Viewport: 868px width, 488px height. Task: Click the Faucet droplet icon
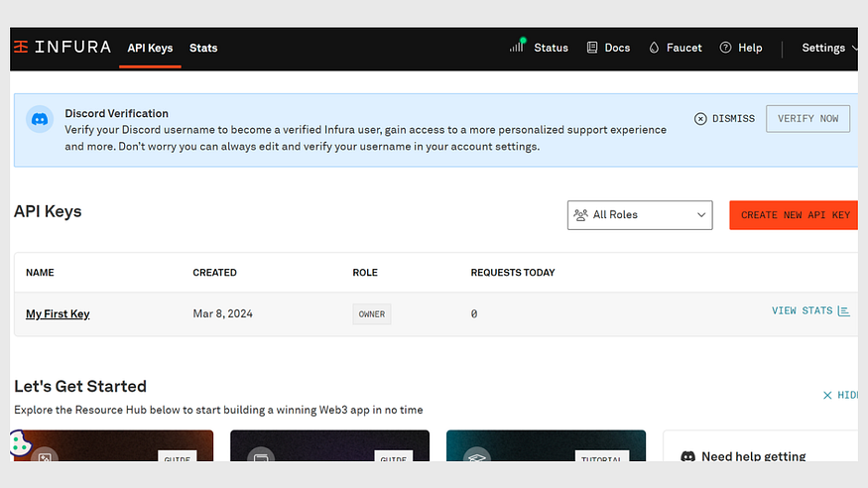tap(654, 48)
